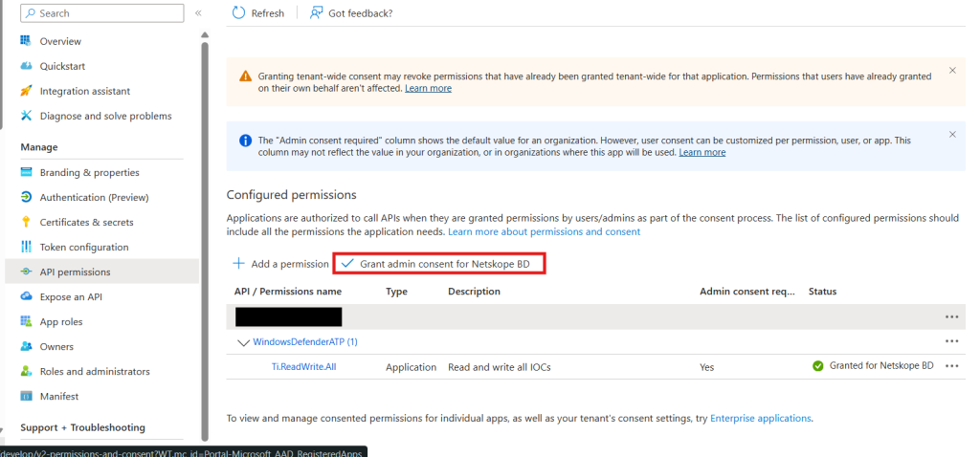
Task: Click Grant admin consent for Netskope BD
Action: click(x=439, y=264)
